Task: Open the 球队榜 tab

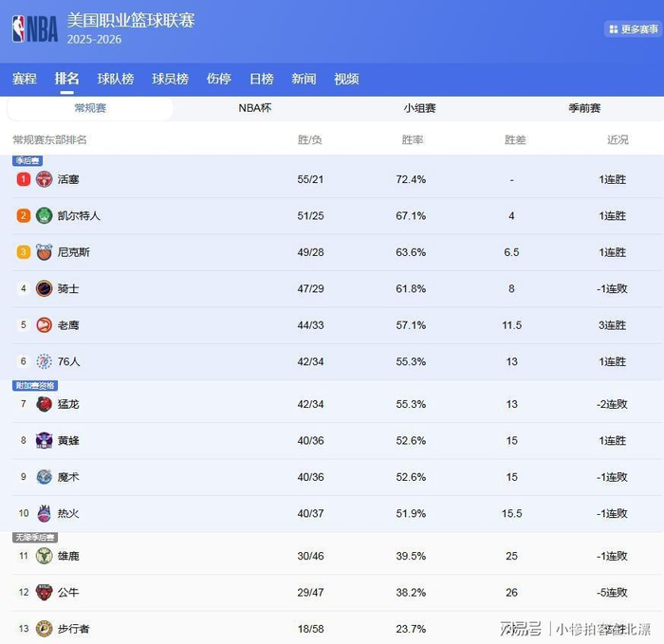Action: coord(116,79)
